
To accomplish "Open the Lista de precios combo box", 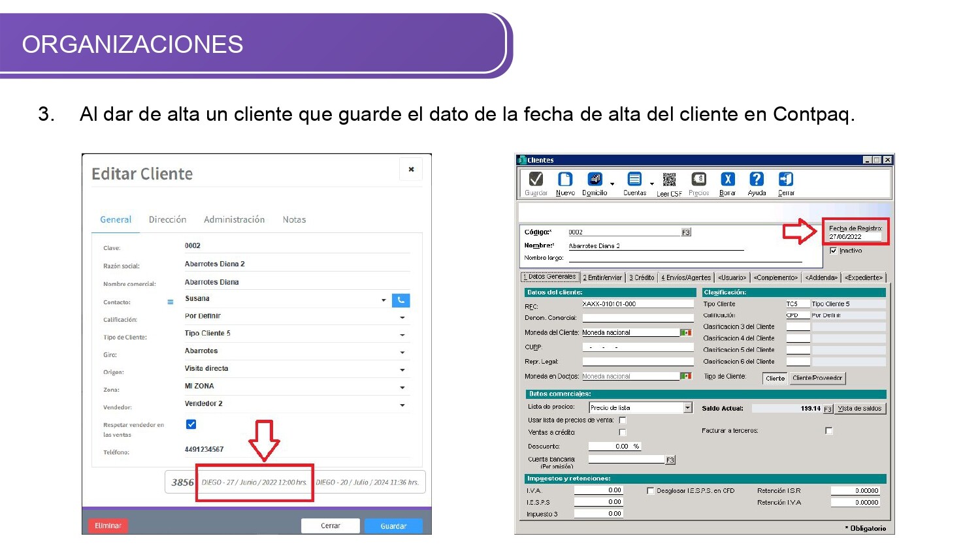I will coord(687,408).
